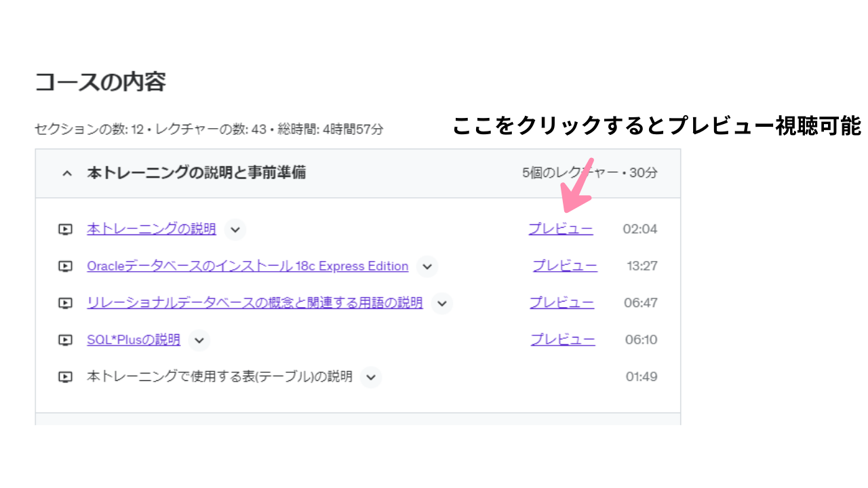Open the SQL*Plusの説明 lecture link
This screenshot has width=868, height=488.
(134, 340)
